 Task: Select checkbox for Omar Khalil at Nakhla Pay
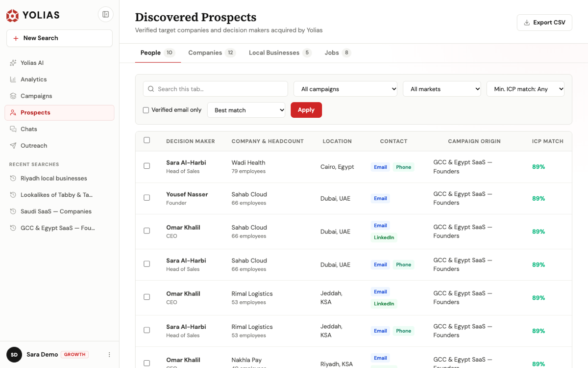click(147, 363)
